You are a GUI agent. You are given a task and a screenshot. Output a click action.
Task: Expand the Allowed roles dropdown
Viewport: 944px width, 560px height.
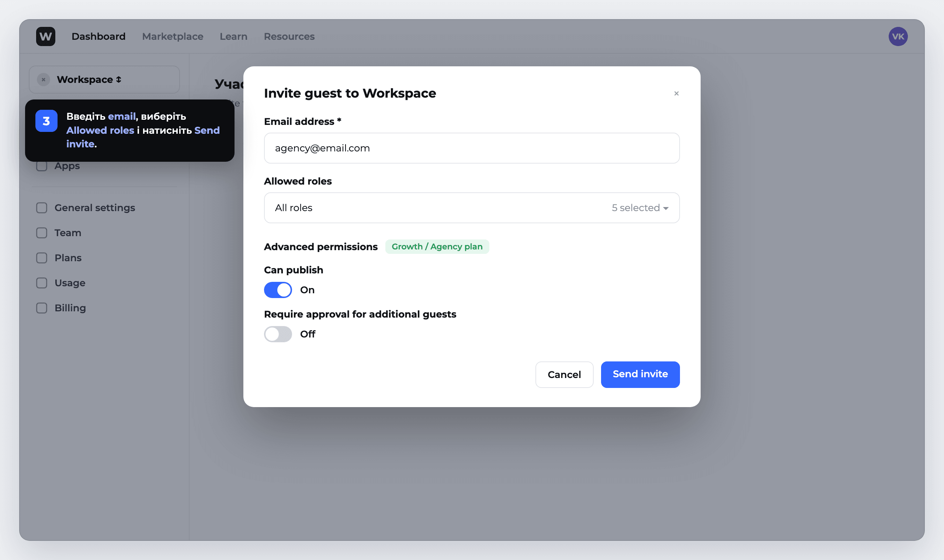[x=472, y=208]
